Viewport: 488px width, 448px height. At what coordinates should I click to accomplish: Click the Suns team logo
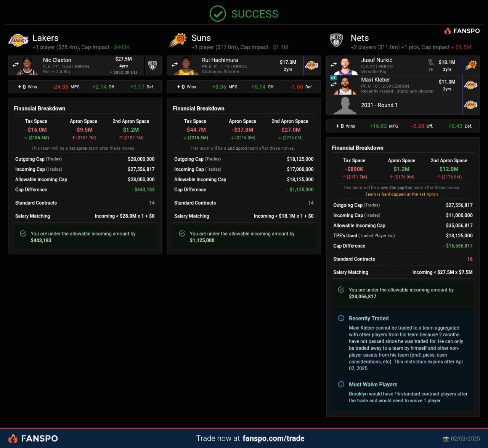[x=178, y=40]
